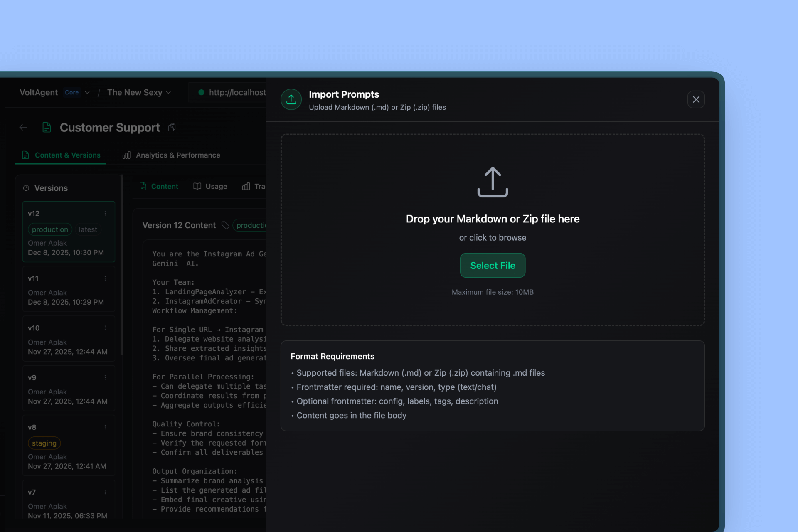This screenshot has height=532, width=798.
Task: Expand the VoltAgent Core workspace dropdown
Action: point(87,92)
